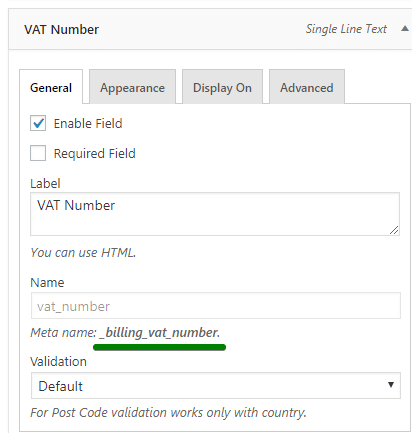Image resolution: width=412 pixels, height=433 pixels.
Task: Open the Validation dropdown showing Default
Action: [216, 386]
